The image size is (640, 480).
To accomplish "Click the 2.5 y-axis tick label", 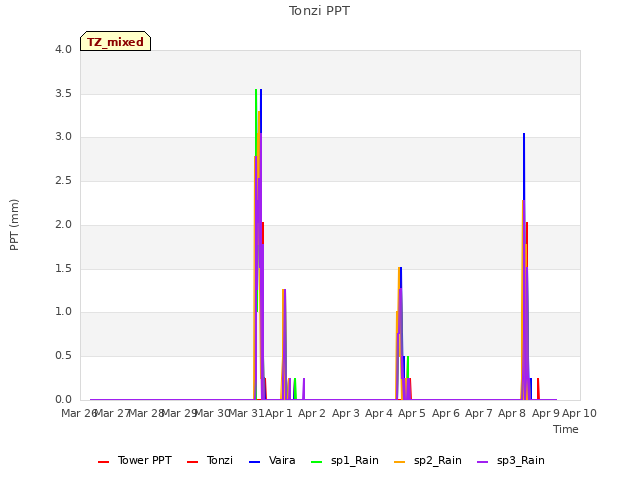I will click(63, 180).
